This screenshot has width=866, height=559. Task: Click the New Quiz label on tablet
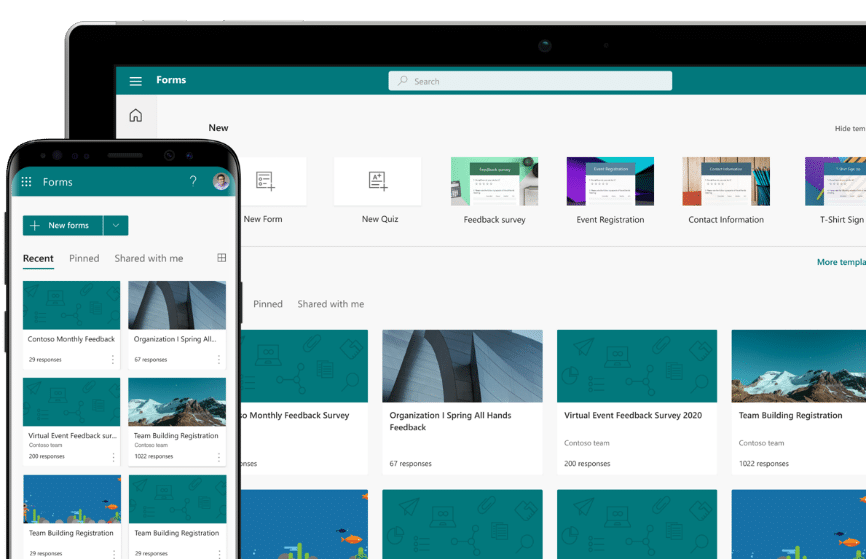[x=380, y=219]
